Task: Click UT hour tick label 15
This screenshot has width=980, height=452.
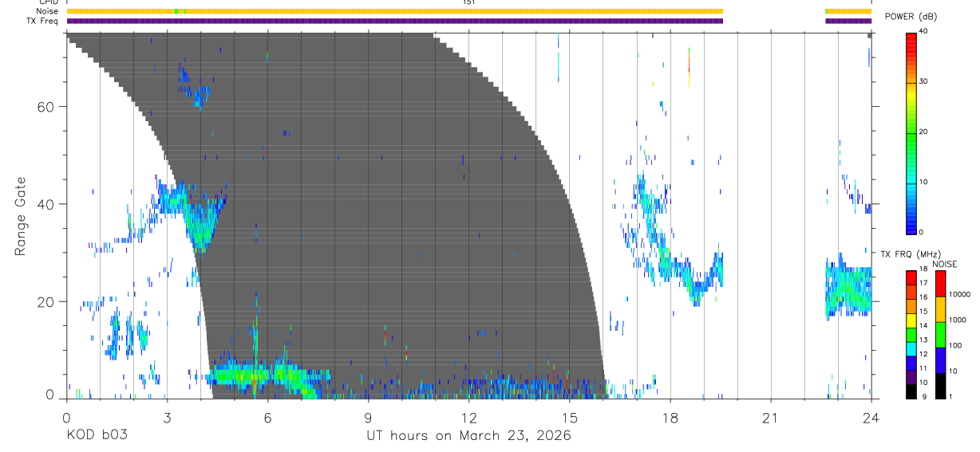Action: pos(570,418)
